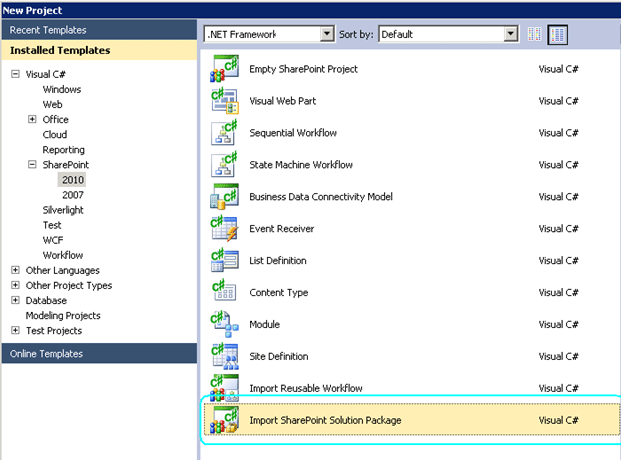Select the Workflow category
Viewport: 621px width, 460px height.
click(63, 255)
